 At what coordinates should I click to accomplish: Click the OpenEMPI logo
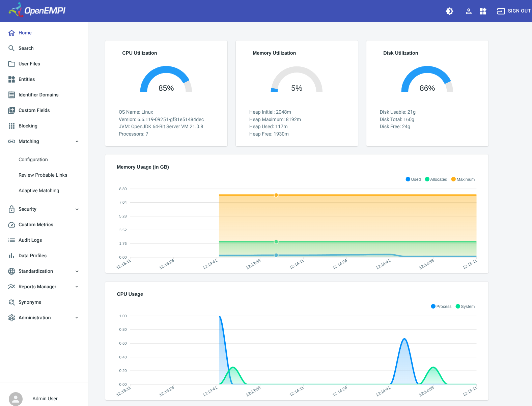pyautogui.click(x=37, y=10)
